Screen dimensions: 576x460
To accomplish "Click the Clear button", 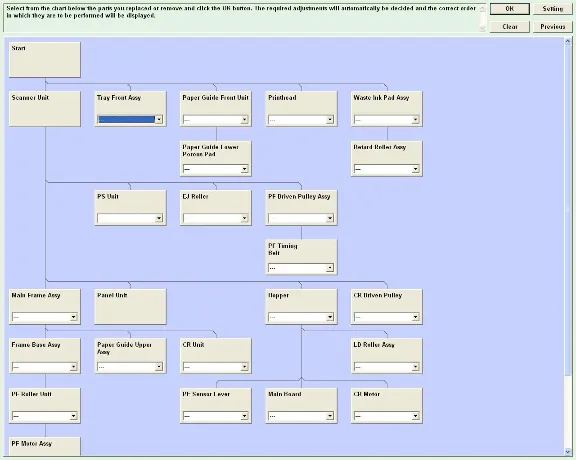I will click(x=510, y=27).
